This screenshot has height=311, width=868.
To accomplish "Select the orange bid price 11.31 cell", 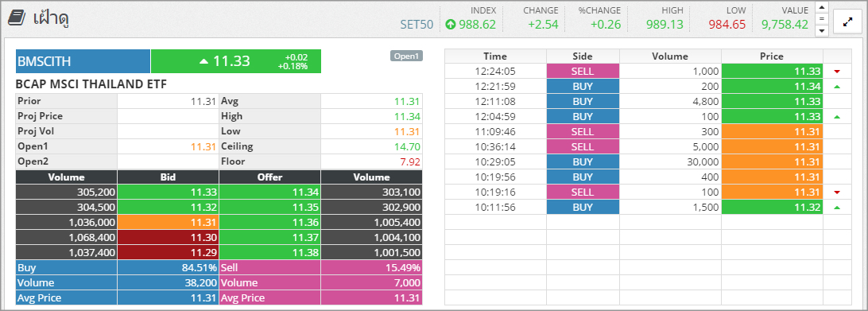I will point(169,222).
